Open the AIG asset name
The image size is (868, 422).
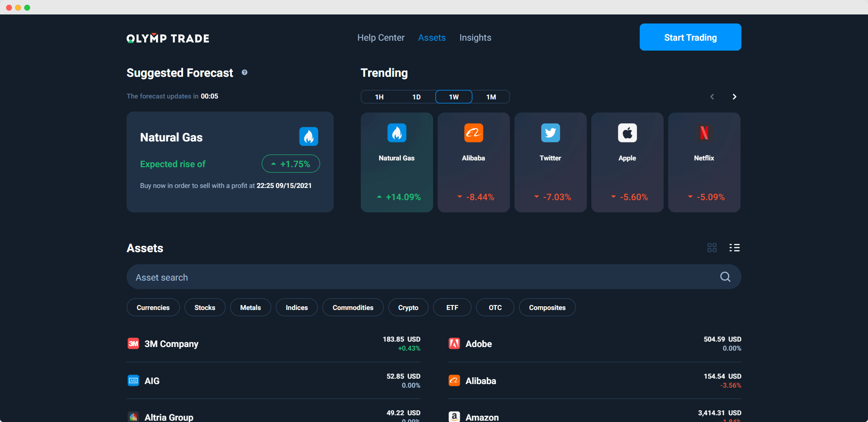152,381
